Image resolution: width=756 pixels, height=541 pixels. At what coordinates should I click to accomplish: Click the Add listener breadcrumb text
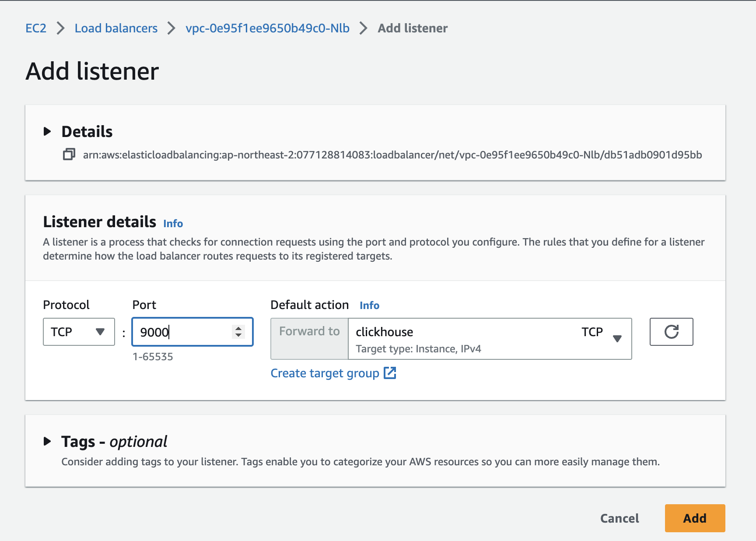pyautogui.click(x=413, y=28)
